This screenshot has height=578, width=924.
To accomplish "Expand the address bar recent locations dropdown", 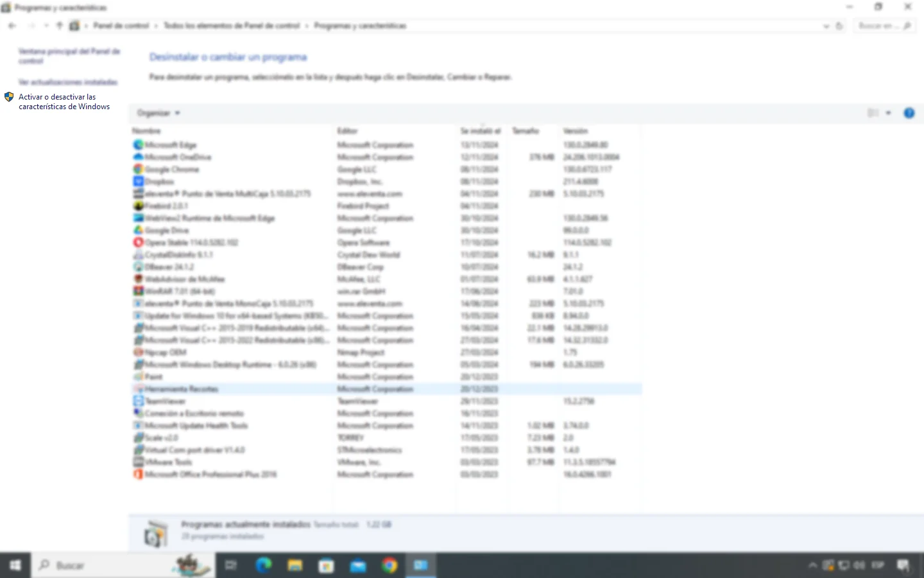I will pos(827,26).
